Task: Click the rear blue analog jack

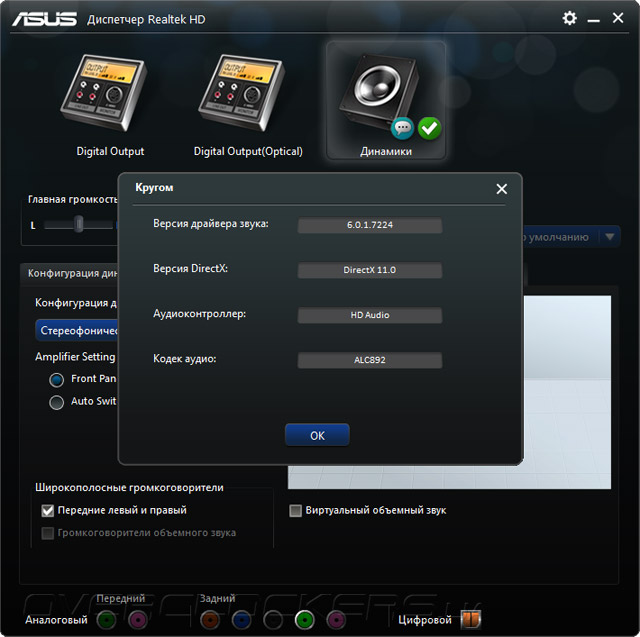Action: (242, 620)
